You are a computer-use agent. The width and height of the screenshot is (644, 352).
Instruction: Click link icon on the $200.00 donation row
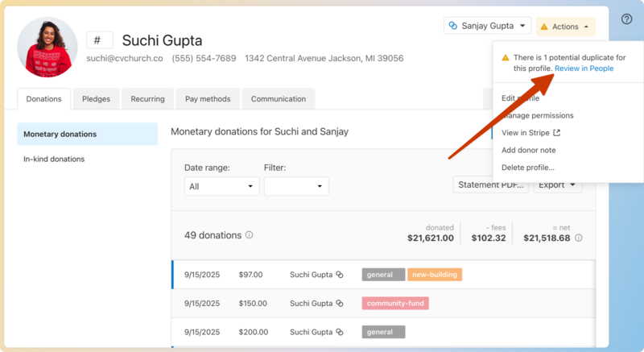click(x=340, y=332)
